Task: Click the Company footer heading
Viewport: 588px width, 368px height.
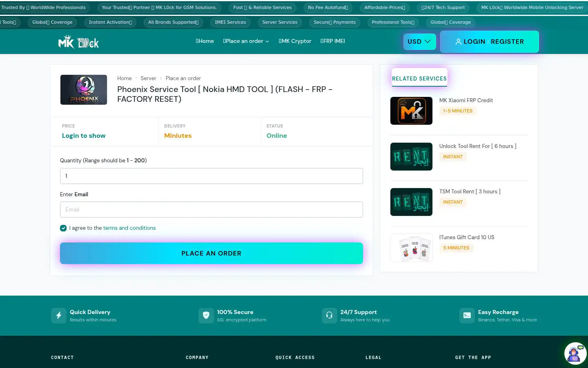Action: point(197,357)
